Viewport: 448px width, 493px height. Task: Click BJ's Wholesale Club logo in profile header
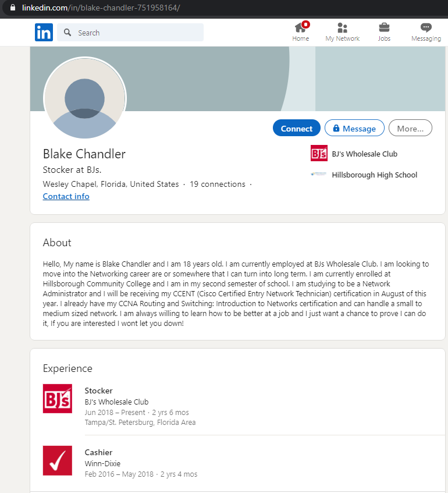(x=319, y=153)
